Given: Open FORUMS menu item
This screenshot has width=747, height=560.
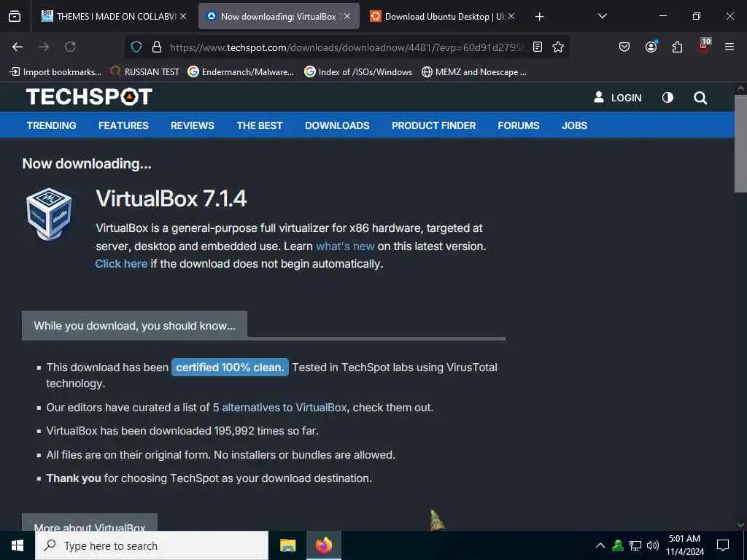Looking at the screenshot, I should (519, 125).
